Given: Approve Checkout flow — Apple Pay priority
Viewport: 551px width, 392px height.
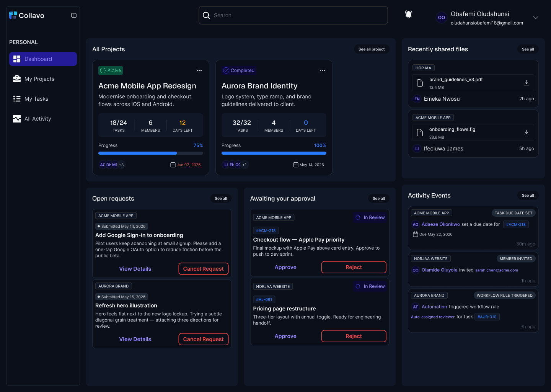Looking at the screenshot, I should tap(285, 267).
